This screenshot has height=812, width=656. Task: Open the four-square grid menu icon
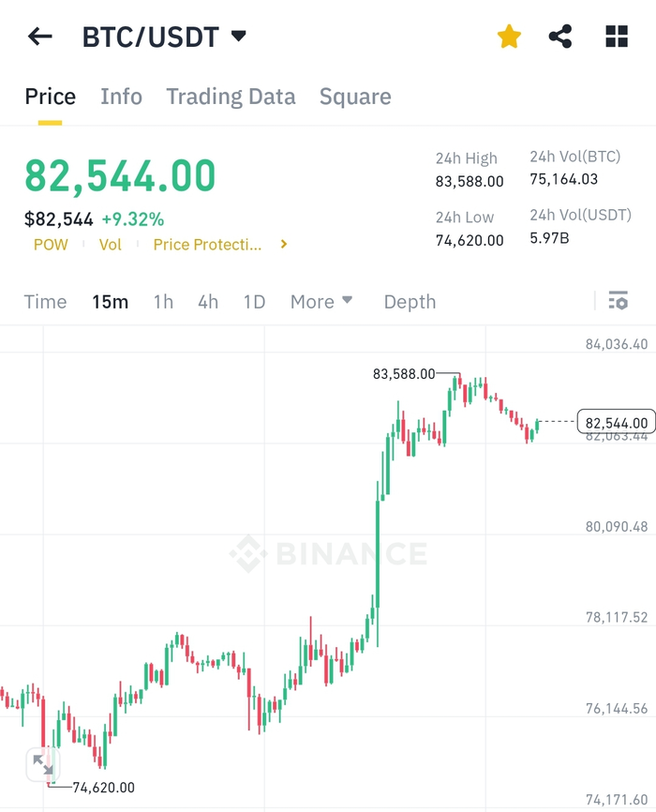[x=616, y=37]
